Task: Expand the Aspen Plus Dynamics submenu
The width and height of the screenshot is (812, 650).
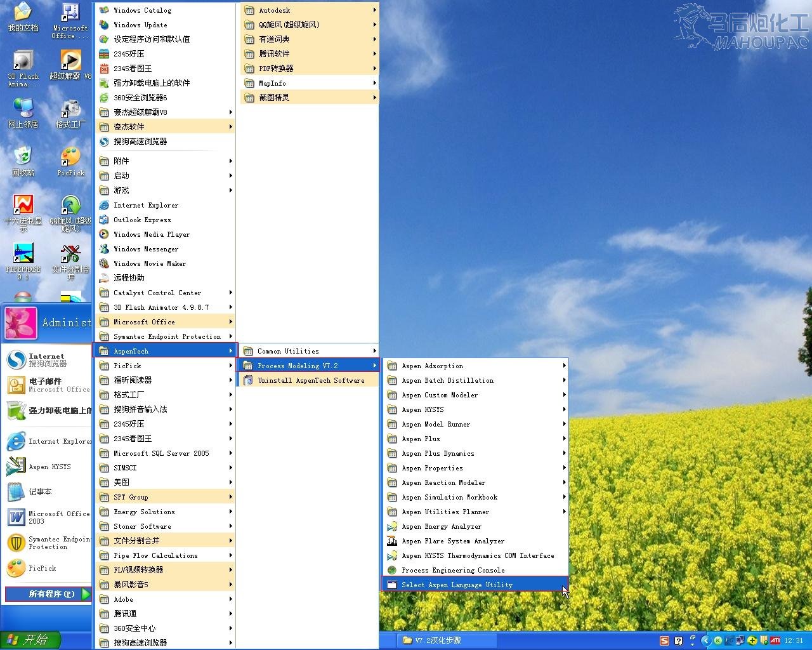Action: (475, 453)
